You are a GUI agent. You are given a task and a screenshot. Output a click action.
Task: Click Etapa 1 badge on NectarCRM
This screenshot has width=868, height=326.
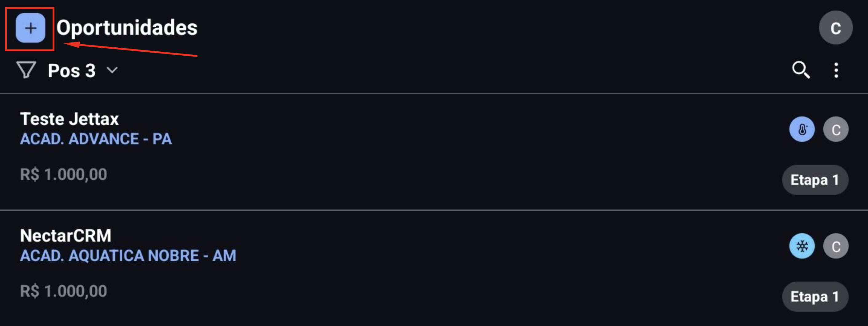pos(815,297)
